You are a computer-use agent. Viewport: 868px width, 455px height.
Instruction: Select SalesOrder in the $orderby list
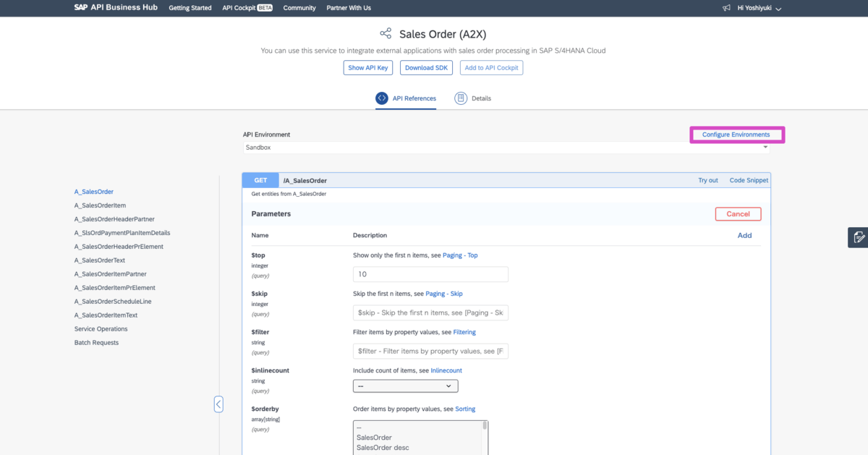[x=374, y=438]
